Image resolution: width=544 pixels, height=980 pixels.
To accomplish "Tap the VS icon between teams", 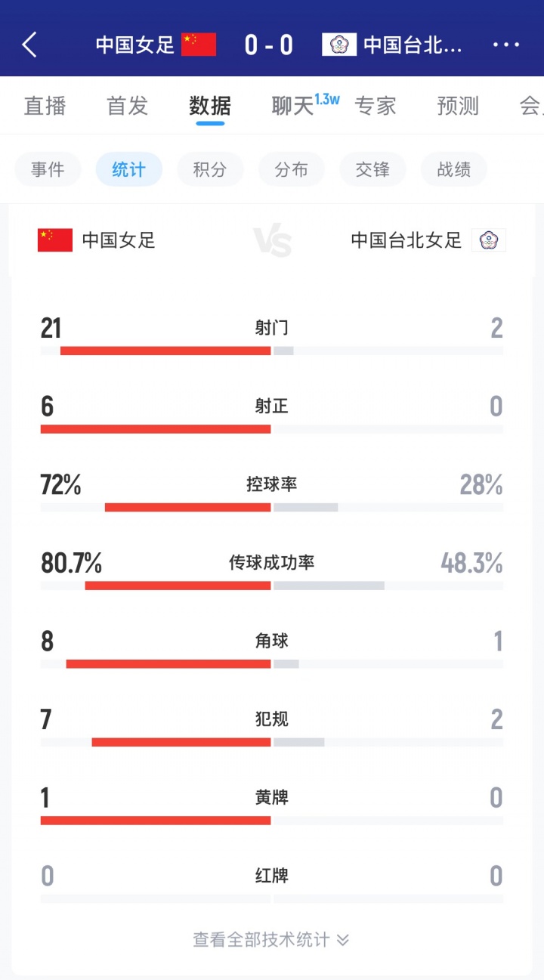I will (x=272, y=241).
